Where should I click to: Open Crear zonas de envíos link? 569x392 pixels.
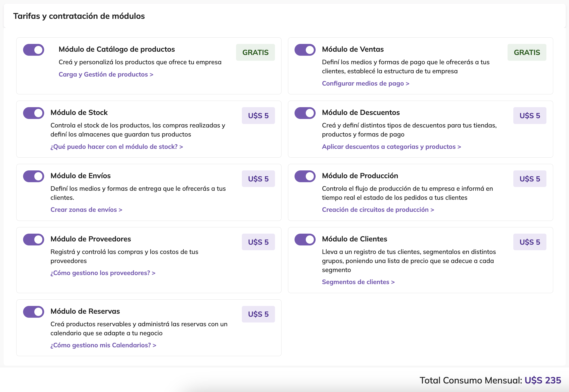coord(86,210)
